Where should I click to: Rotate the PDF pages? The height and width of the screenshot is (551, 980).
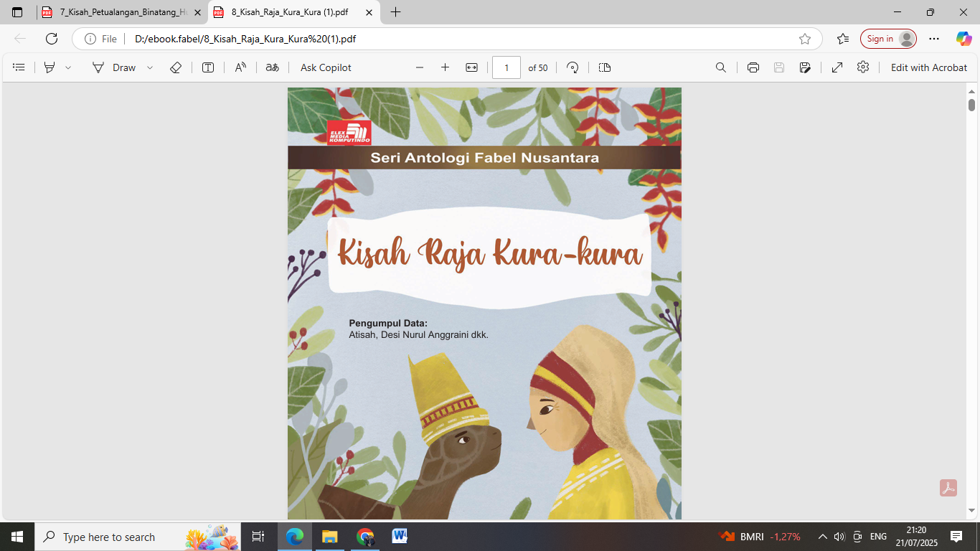point(573,67)
